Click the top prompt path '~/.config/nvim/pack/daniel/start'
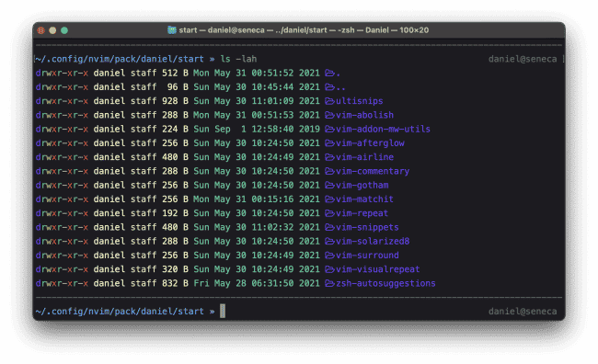 pyautogui.click(x=120, y=59)
